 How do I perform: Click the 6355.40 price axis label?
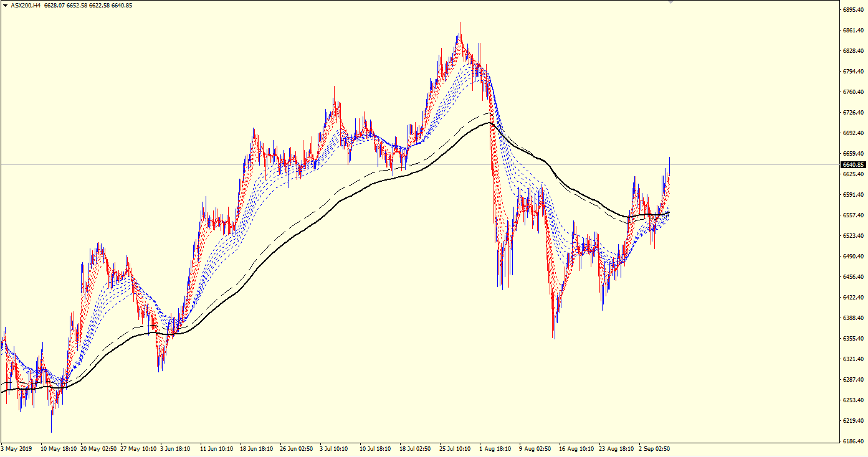852,339
